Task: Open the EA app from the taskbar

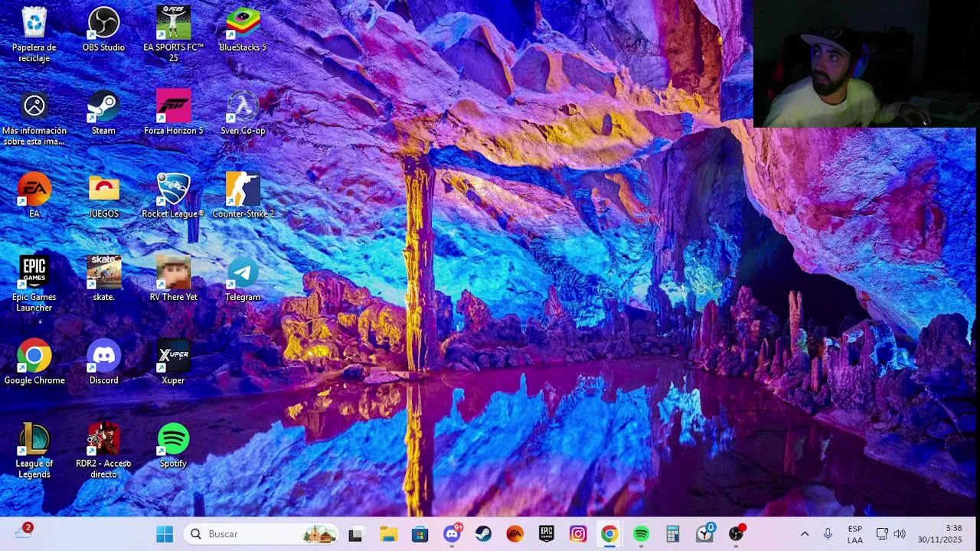Action: (515, 534)
